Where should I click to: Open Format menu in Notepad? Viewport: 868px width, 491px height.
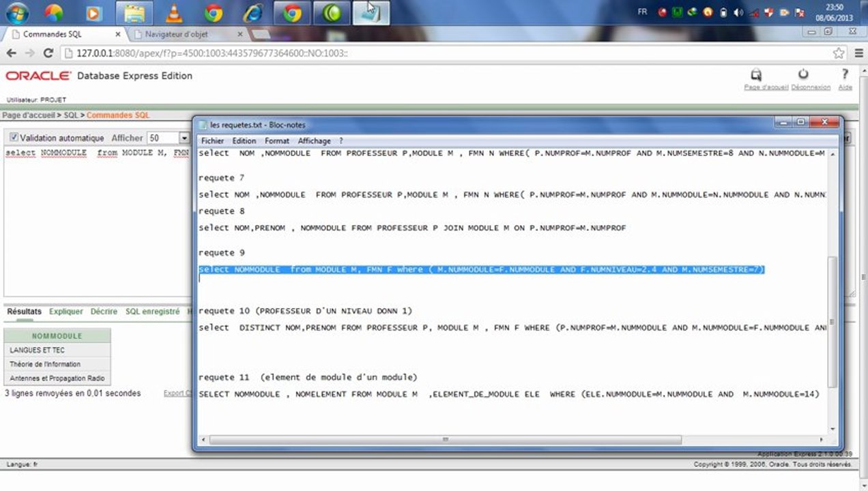click(277, 140)
